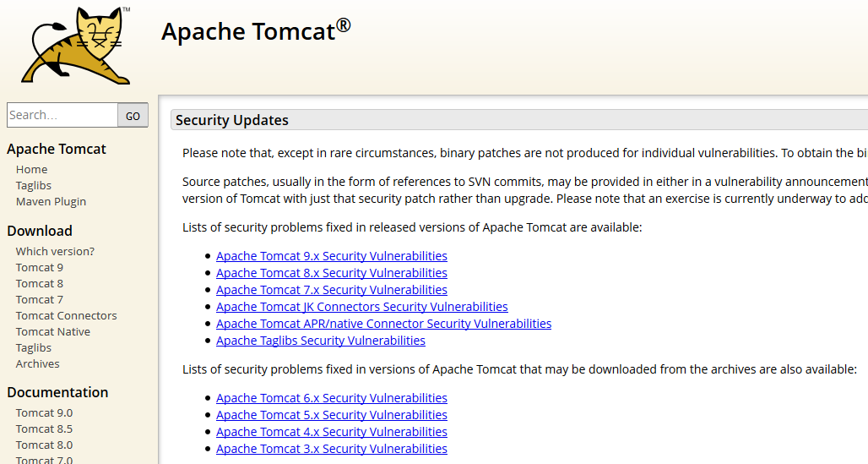Open the Home sidebar link
Viewport: 868px width, 464px height.
(31, 169)
